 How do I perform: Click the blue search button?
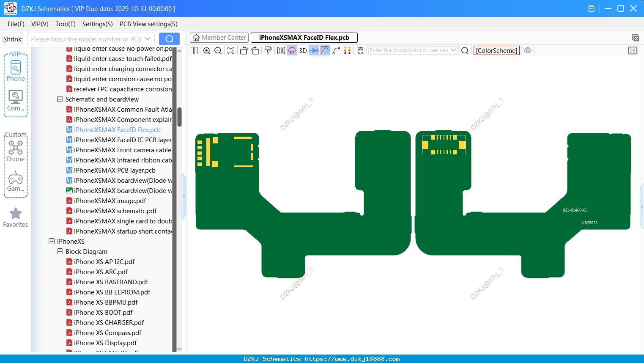[x=169, y=39]
